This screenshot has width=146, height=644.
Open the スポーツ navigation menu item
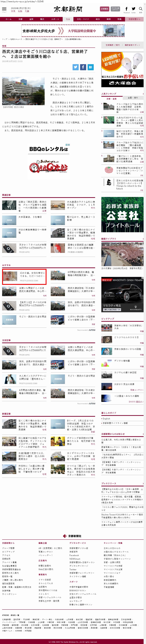tap(55, 19)
